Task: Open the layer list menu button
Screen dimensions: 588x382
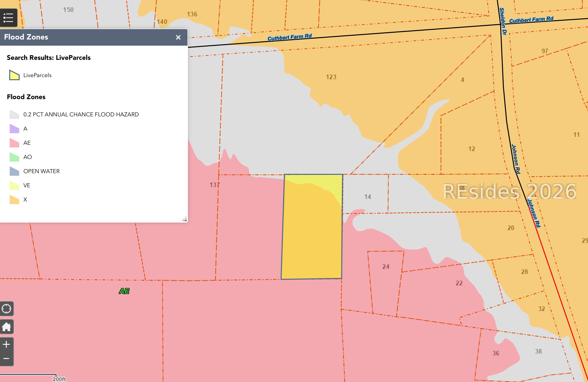Action: pyautogui.click(x=9, y=18)
